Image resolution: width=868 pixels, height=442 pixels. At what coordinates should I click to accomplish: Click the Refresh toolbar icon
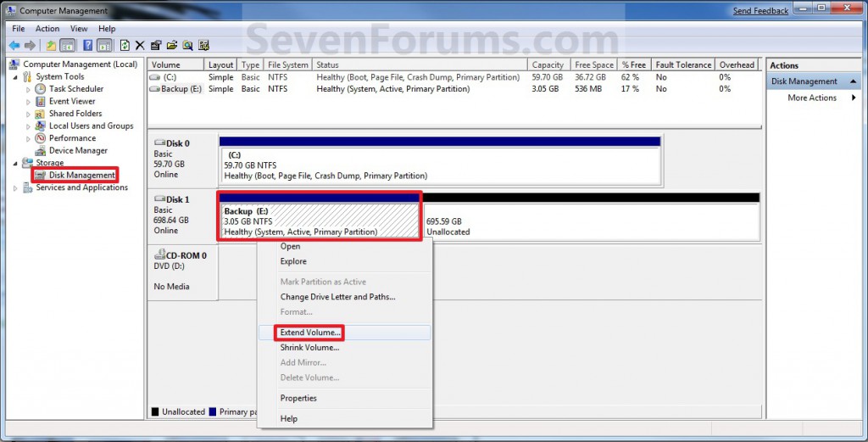(125, 46)
